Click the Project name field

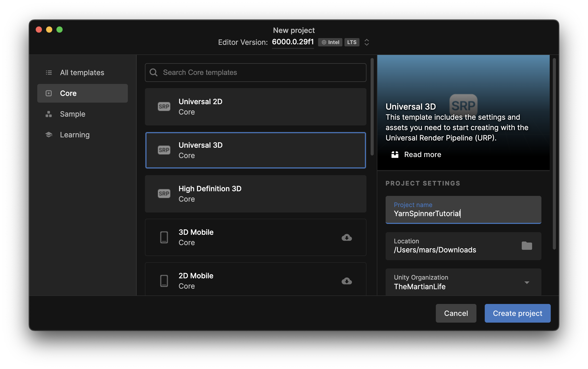463,210
